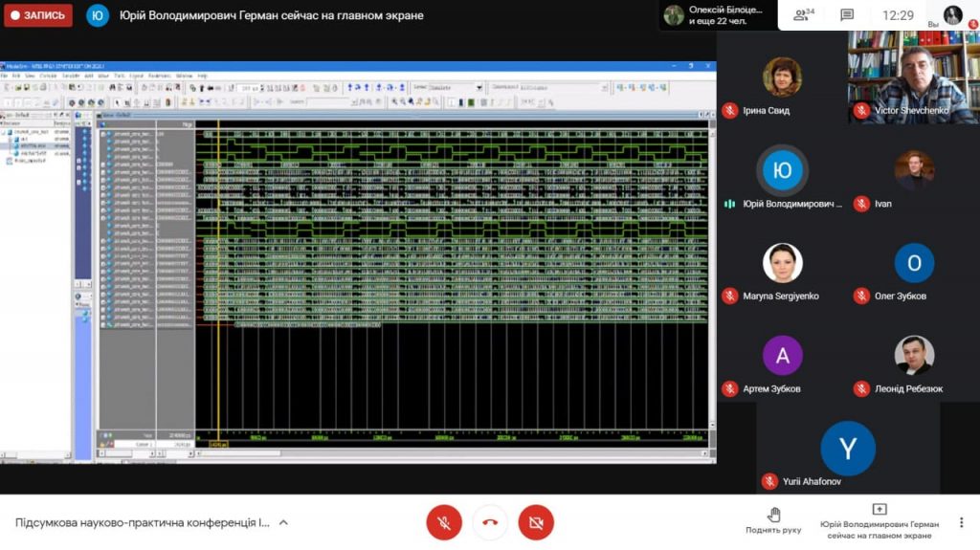The width and height of the screenshot is (980, 550).
Task: Click Олег Зубков's avatar tile
Action: (x=914, y=263)
